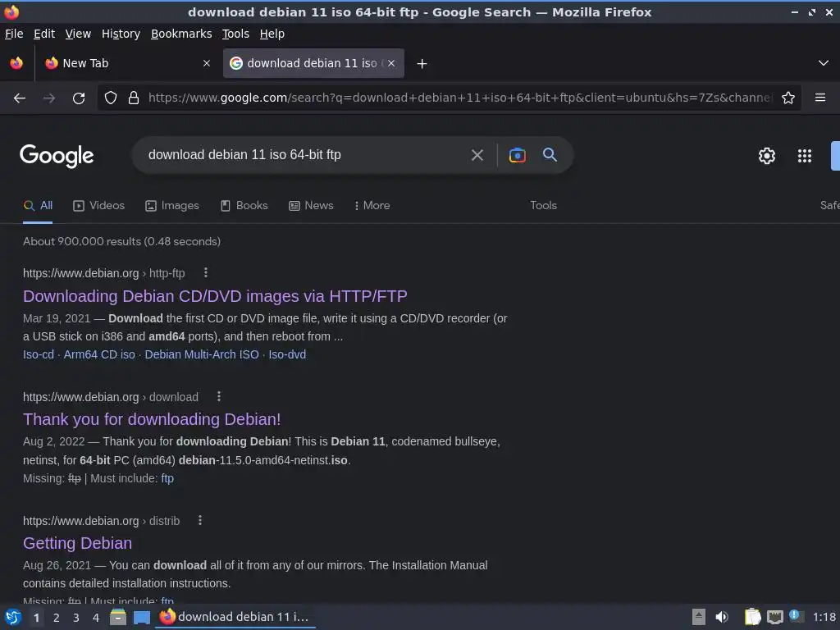Image resolution: width=840 pixels, height=630 pixels.
Task: Open the View menu
Action: click(x=78, y=34)
